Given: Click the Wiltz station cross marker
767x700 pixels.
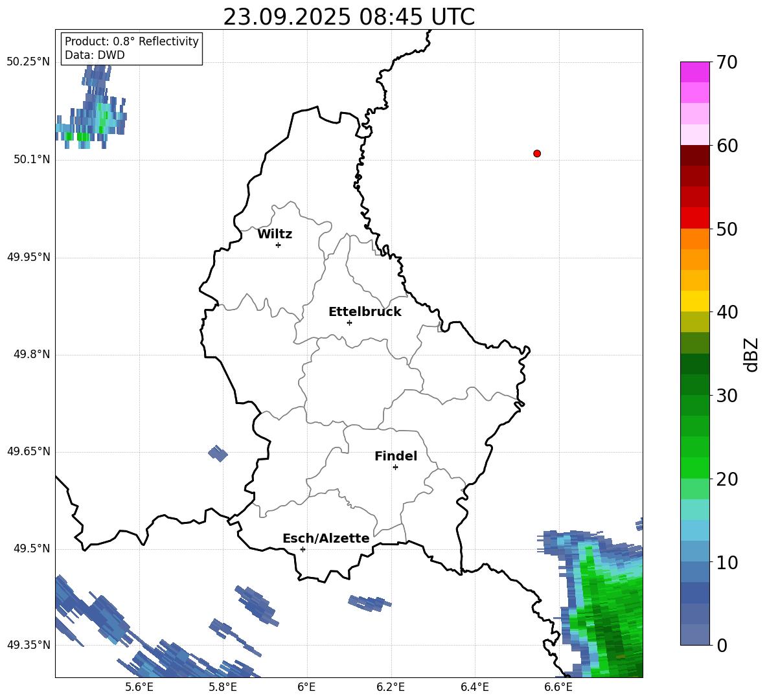Looking at the screenshot, I should pos(278,245).
